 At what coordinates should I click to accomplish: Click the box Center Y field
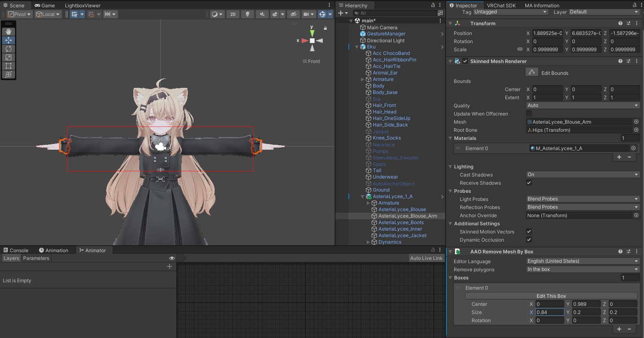tap(586, 304)
